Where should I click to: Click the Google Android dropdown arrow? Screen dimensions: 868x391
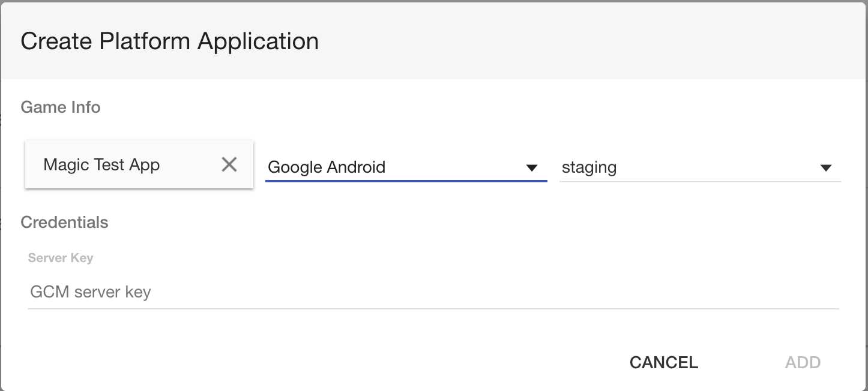click(x=531, y=168)
